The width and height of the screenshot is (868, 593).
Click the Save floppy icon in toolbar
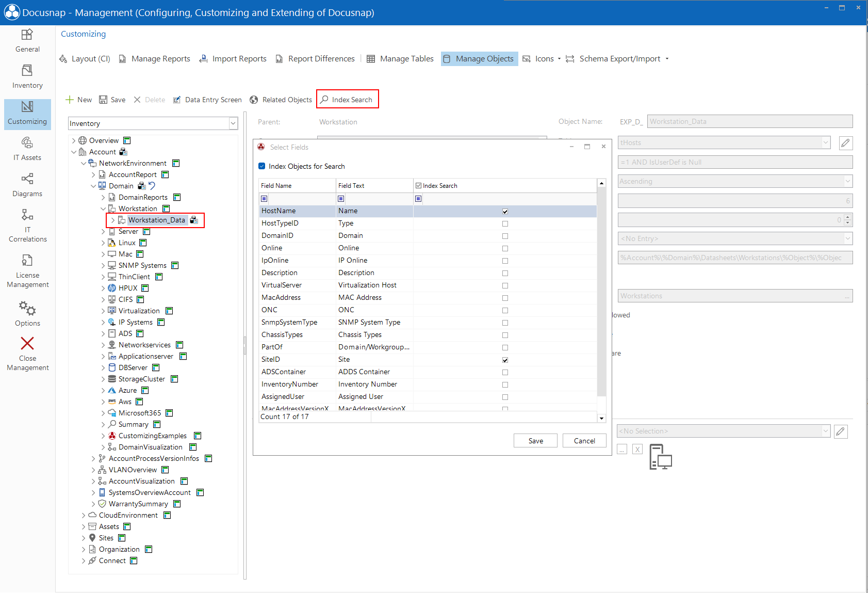103,100
